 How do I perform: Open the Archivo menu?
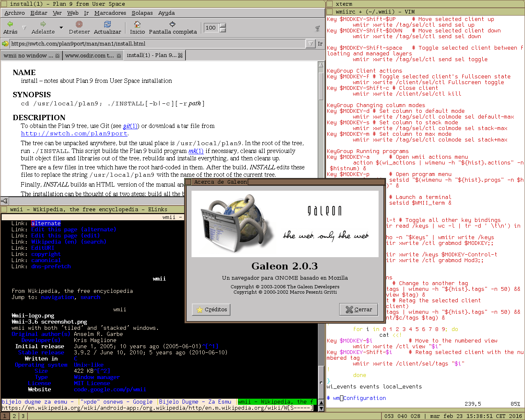[x=15, y=13]
